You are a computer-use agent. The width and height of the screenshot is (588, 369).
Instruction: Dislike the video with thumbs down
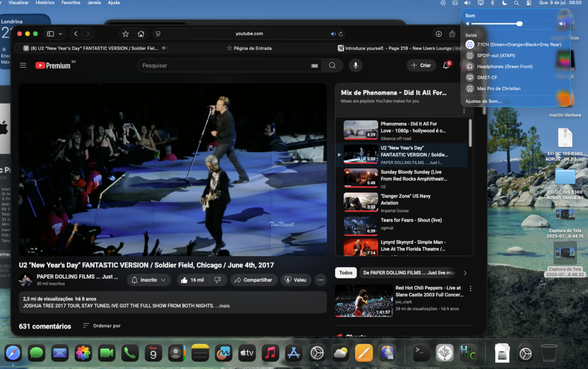pos(218,280)
